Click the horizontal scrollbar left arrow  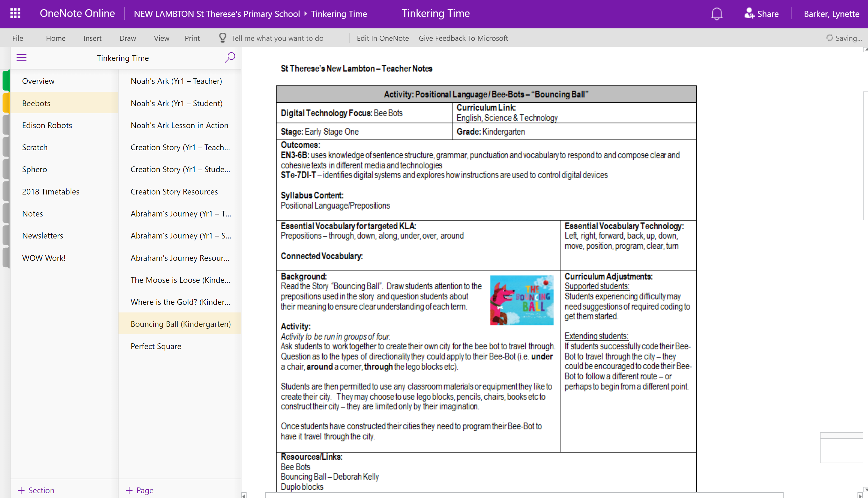[244, 495]
